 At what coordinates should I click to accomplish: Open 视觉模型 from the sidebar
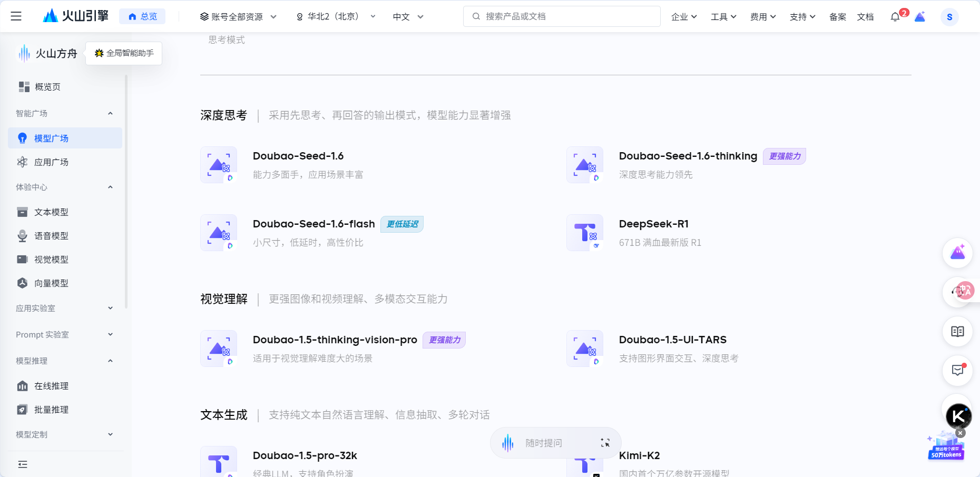click(23, 259)
